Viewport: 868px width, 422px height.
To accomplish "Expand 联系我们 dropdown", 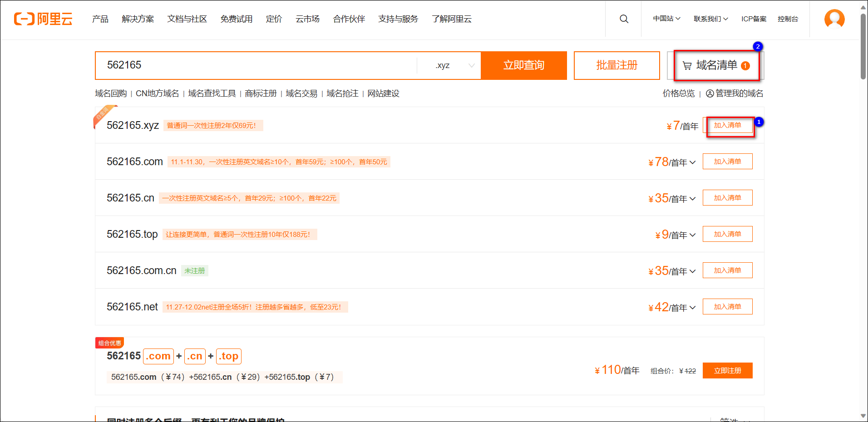I will pyautogui.click(x=710, y=19).
